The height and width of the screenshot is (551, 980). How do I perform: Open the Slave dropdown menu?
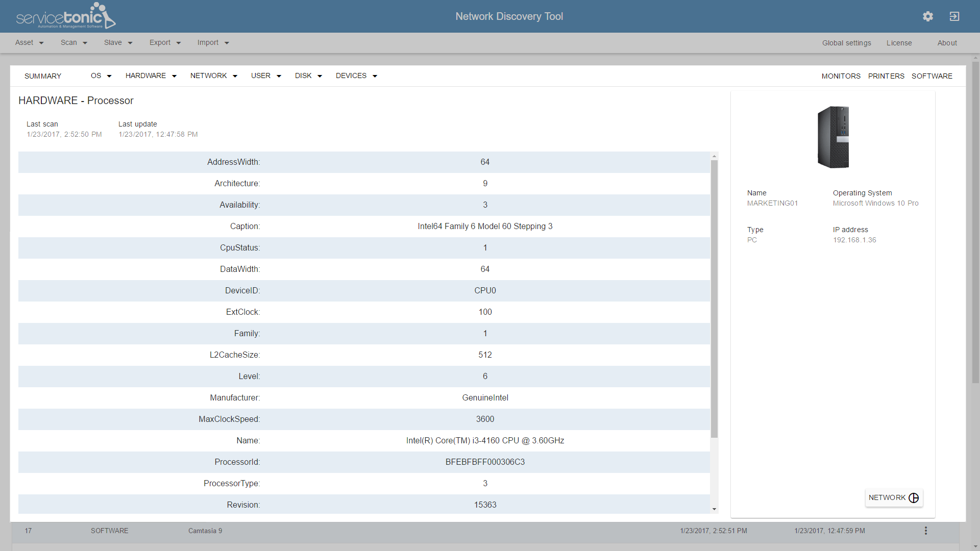[118, 43]
